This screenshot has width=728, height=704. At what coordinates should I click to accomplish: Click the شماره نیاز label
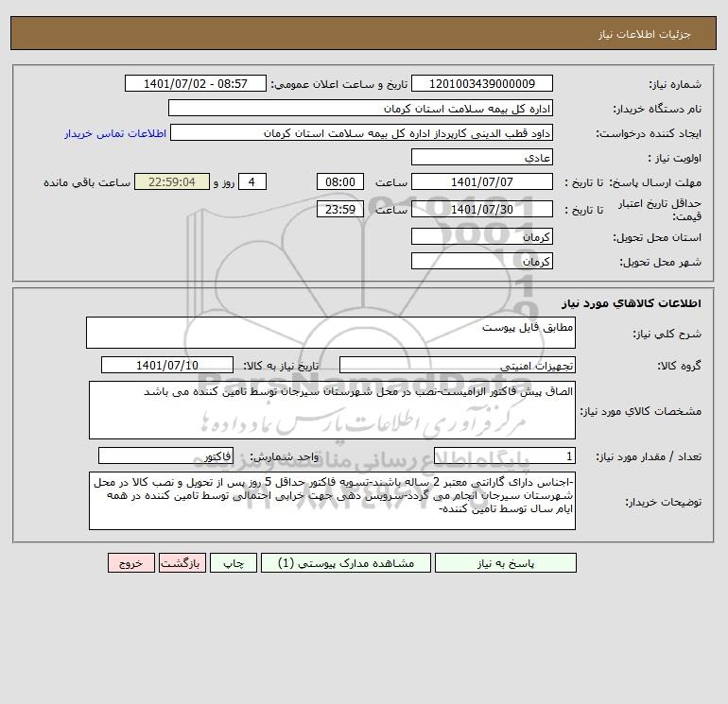(x=675, y=84)
